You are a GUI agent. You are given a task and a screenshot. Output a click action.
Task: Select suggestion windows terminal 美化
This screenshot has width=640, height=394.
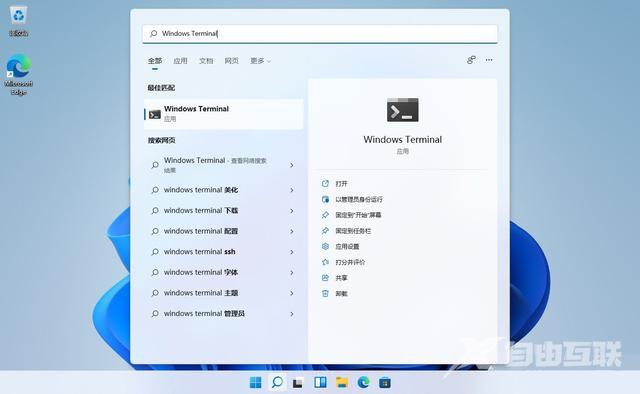(201, 190)
